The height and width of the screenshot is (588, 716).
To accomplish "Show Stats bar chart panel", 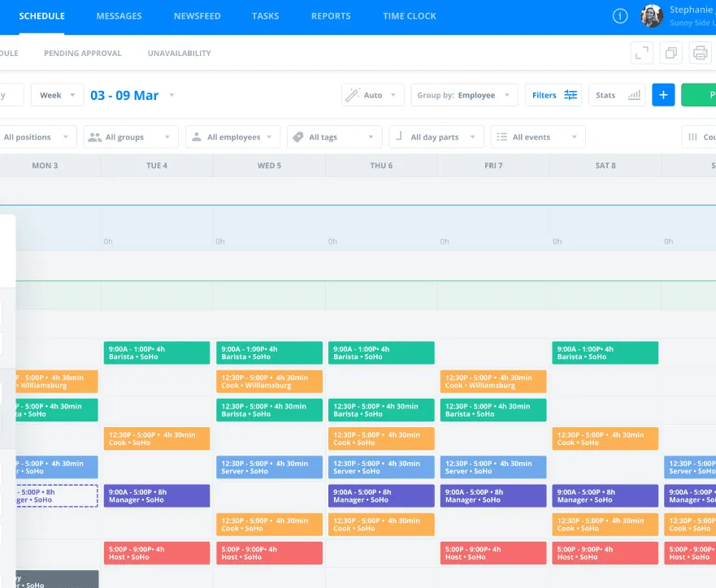I will pyautogui.click(x=617, y=95).
